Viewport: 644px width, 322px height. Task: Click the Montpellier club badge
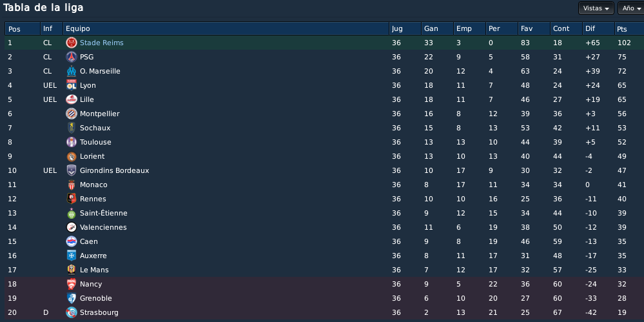[72, 114]
